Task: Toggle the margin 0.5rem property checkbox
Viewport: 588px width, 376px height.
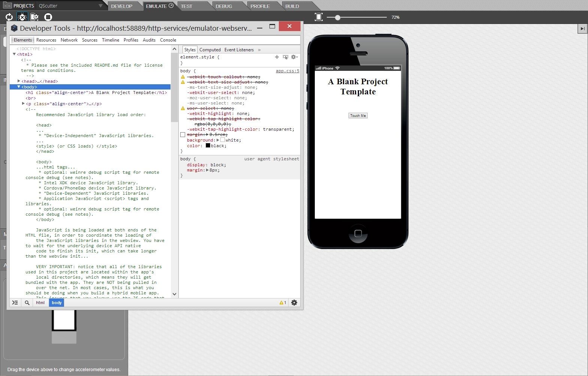Action: [x=183, y=135]
